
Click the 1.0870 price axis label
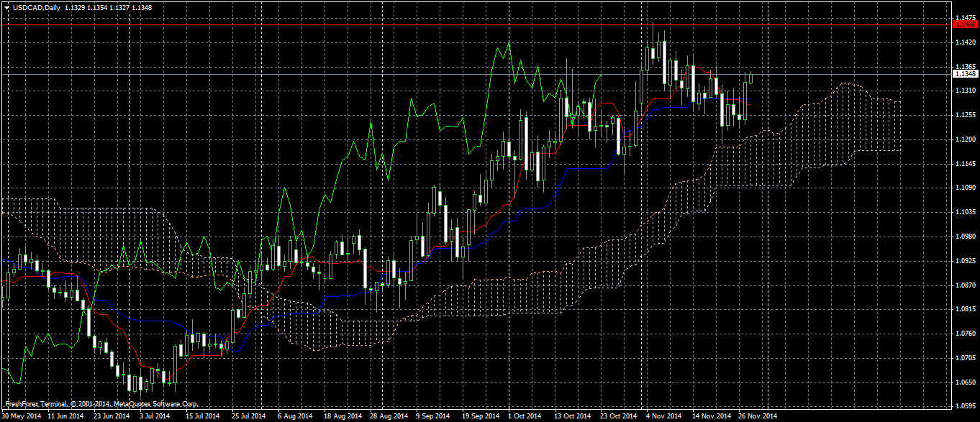click(x=965, y=285)
